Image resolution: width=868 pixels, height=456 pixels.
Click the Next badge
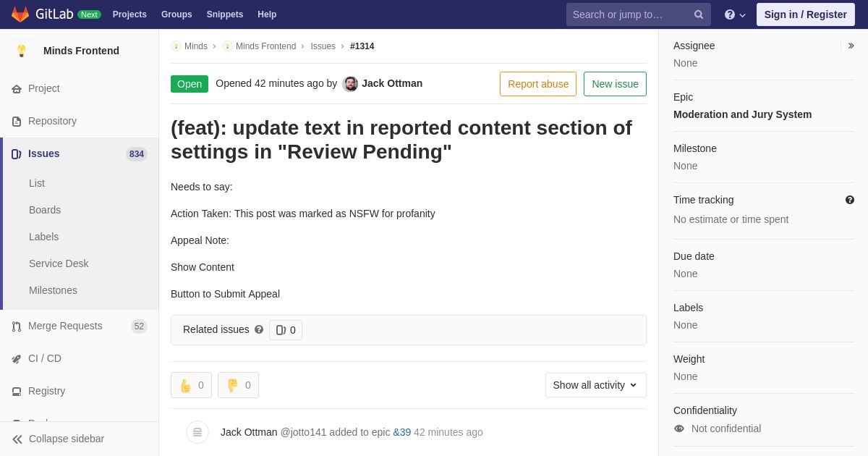[x=89, y=14]
